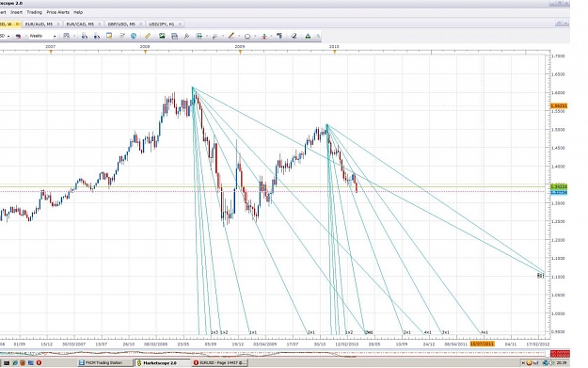Screen dimensions: 588x368
Task: Open EURUSD Page 14437 taskbar window
Action: click(x=219, y=362)
